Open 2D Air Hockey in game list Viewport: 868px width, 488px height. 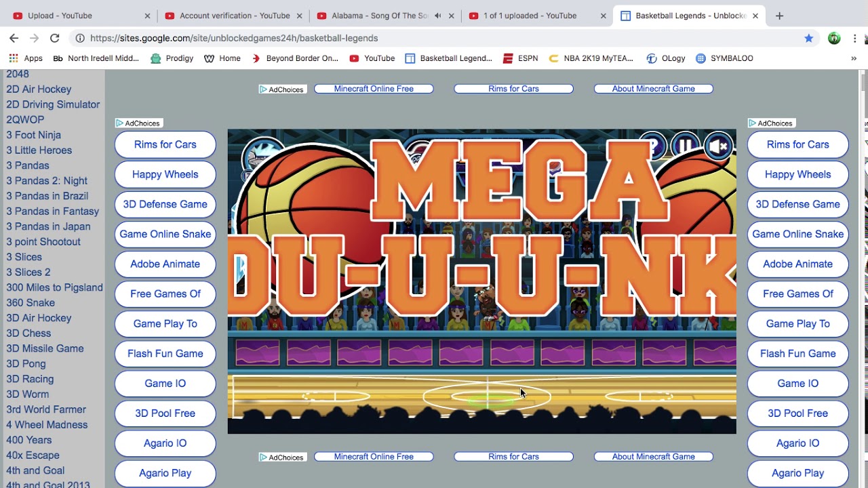39,89
